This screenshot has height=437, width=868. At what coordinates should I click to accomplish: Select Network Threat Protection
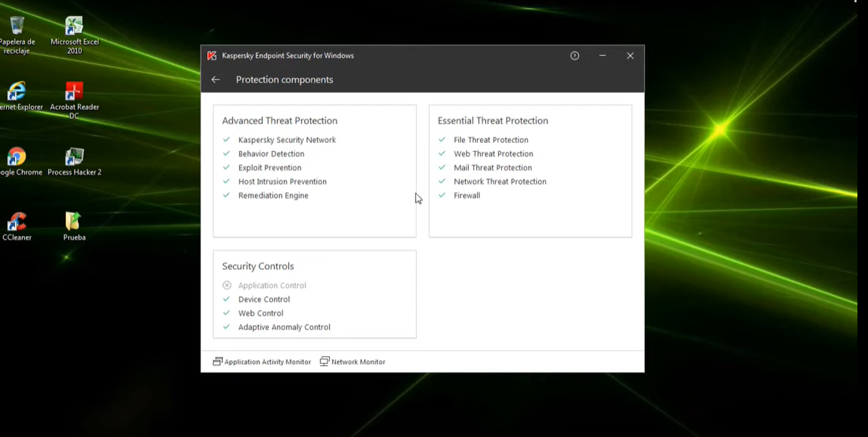tap(500, 181)
